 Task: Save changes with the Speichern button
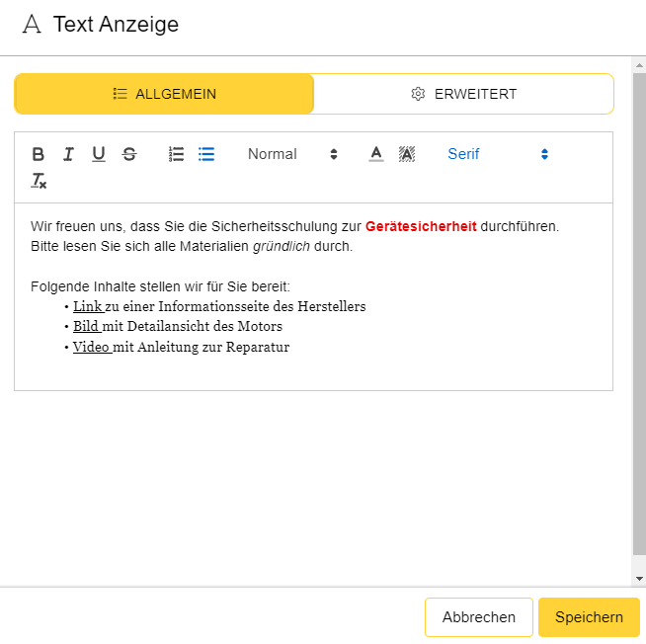coord(589,617)
